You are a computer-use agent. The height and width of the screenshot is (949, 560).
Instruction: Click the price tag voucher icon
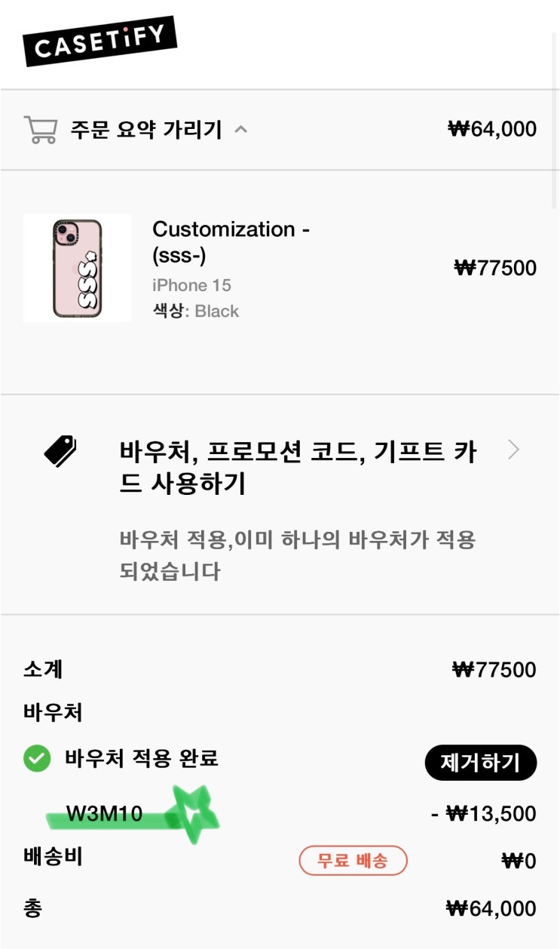(x=60, y=451)
